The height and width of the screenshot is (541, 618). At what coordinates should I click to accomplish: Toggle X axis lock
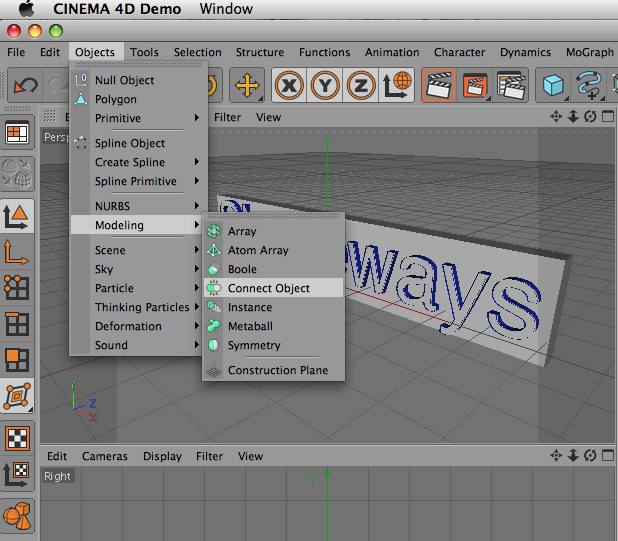pos(289,85)
